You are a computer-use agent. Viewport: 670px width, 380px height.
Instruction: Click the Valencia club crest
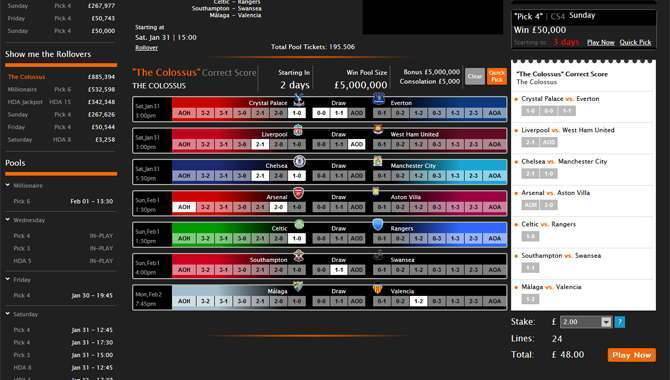coord(377,289)
